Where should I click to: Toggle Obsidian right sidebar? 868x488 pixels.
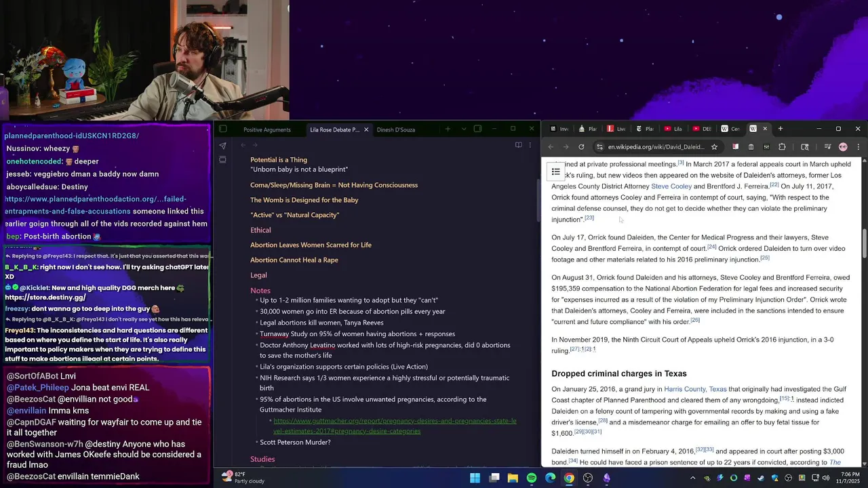(478, 129)
